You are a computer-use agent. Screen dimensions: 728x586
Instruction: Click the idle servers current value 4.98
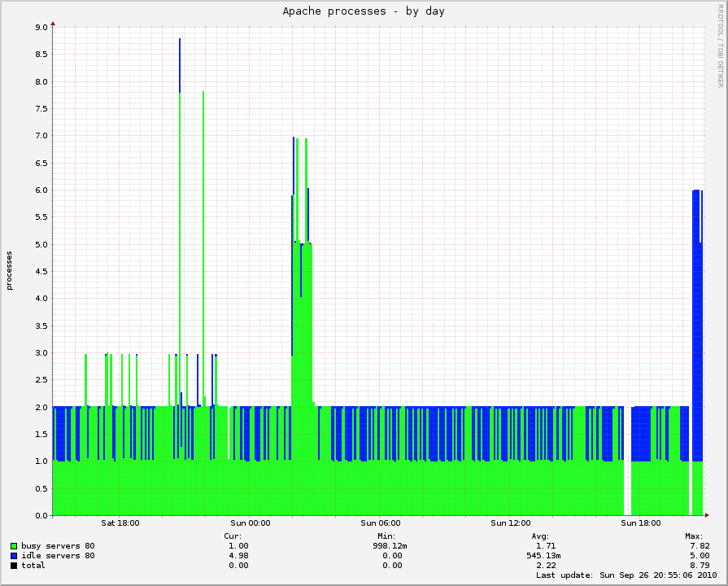click(x=238, y=556)
